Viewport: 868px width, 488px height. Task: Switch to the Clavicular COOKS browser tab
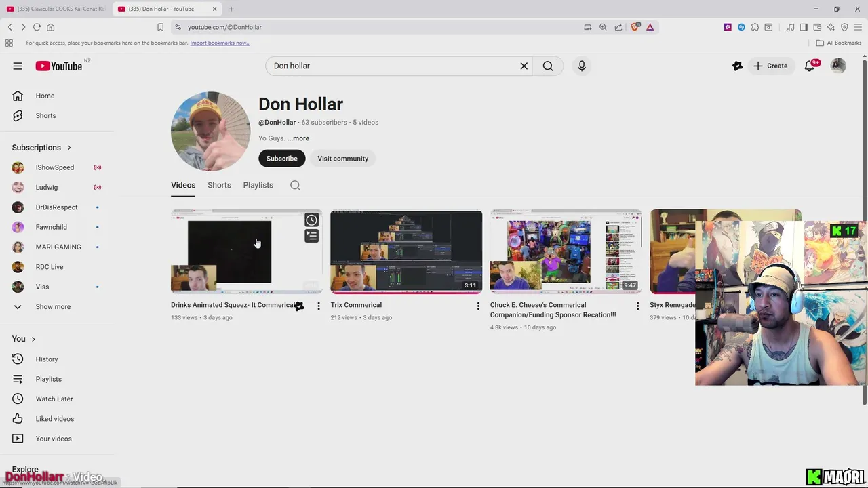tap(56, 9)
